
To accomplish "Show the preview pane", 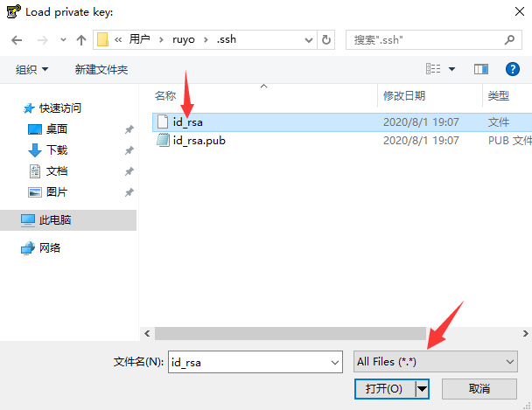I will point(481,69).
